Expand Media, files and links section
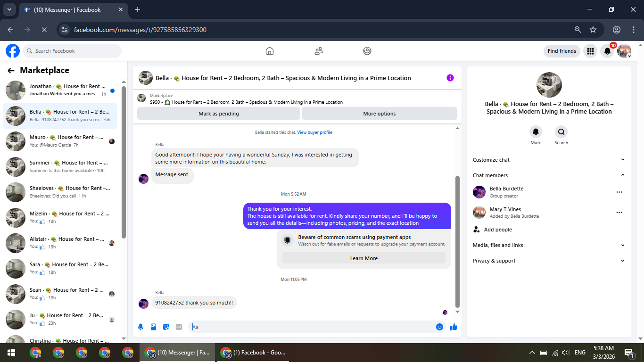The width and height of the screenshot is (644, 362). tap(549, 245)
